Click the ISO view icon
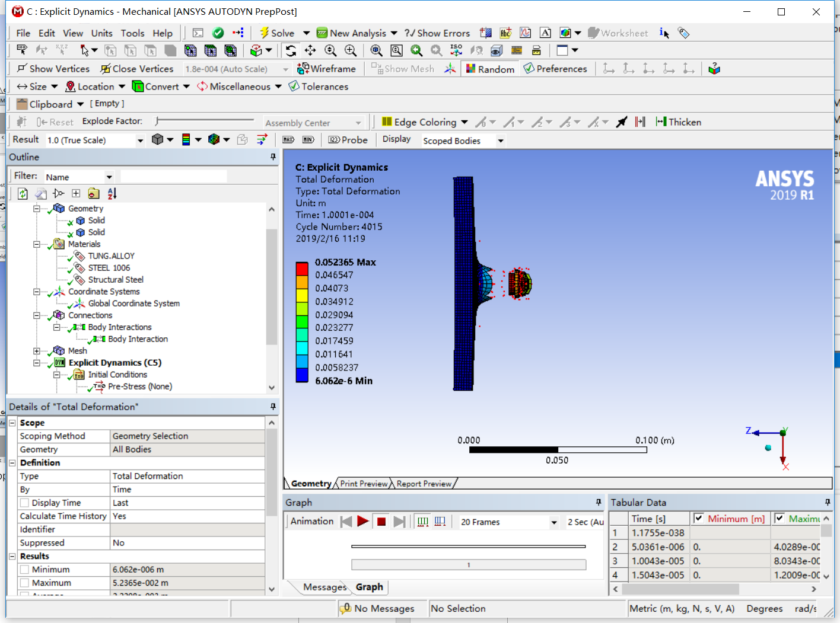Screen dimensions: 840x623 (x=455, y=50)
